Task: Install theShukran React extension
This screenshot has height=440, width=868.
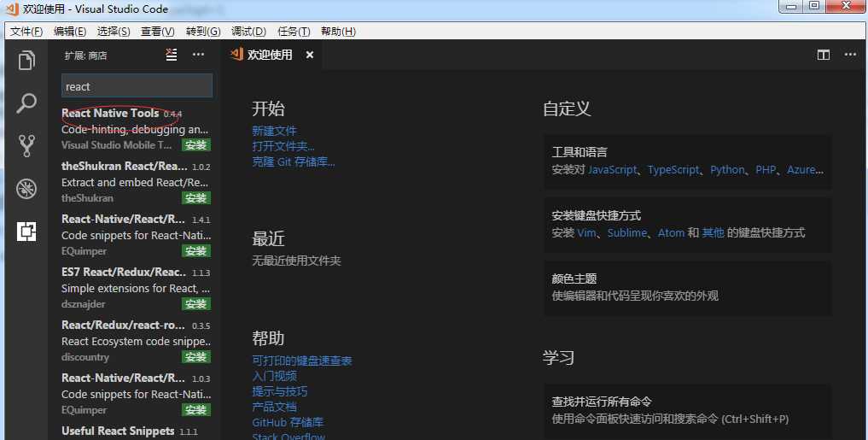Action: coord(196,198)
